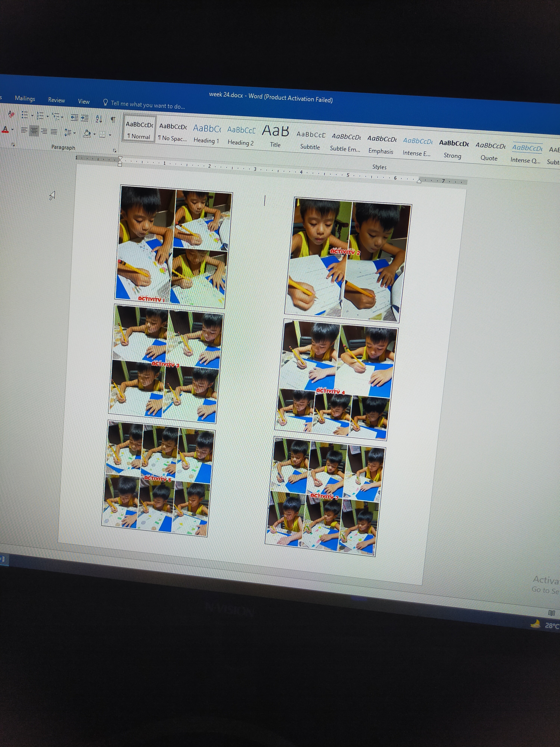Image resolution: width=560 pixels, height=747 pixels.
Task: Click the Shading paint bucket icon
Action: point(87,134)
